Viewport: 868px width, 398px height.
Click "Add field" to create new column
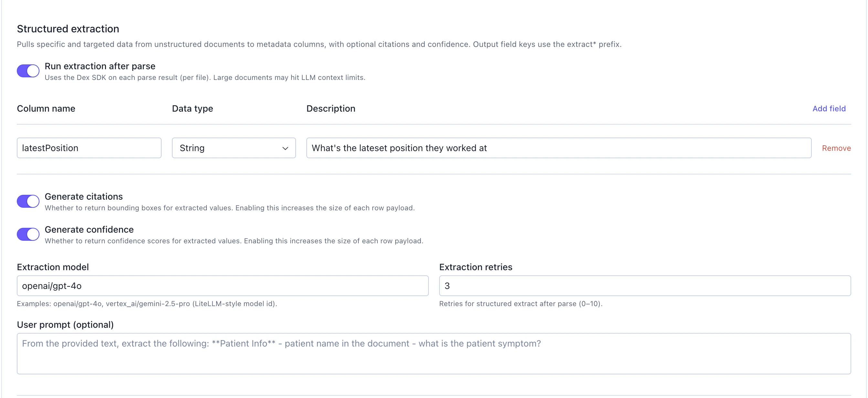click(829, 108)
